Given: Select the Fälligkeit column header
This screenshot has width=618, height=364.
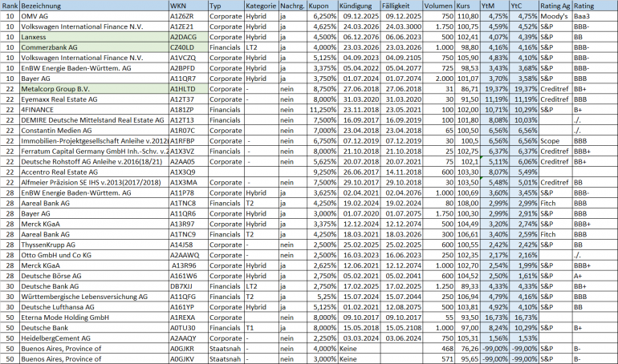Looking at the screenshot, I should (x=401, y=6).
